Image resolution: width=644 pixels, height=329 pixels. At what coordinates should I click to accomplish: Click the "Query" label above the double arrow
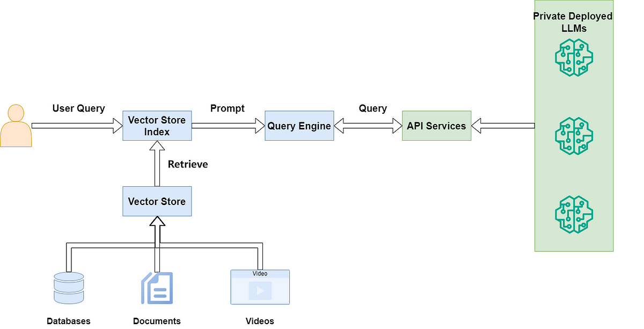click(372, 108)
